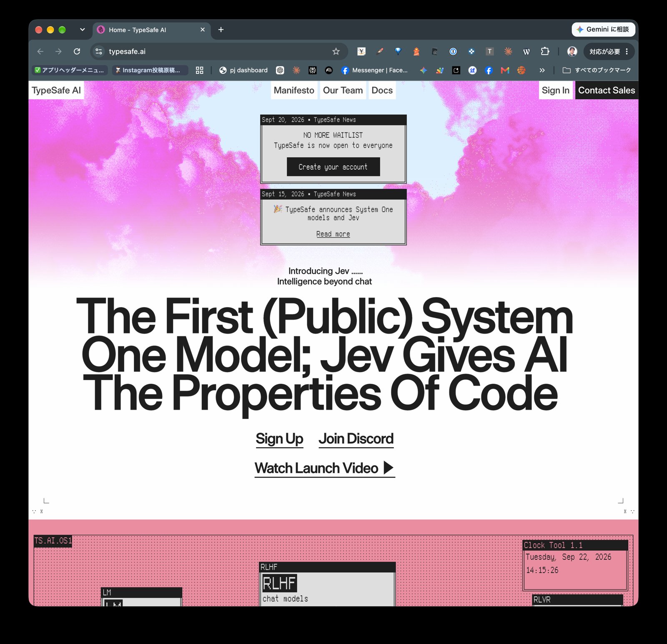Open the Manifesto nav item

click(x=294, y=90)
